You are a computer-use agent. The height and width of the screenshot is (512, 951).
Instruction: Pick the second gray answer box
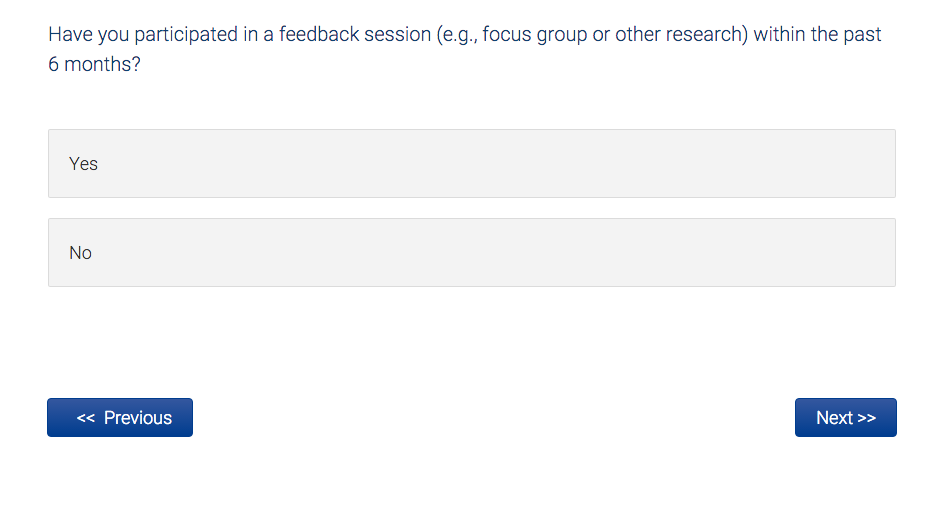(x=471, y=252)
